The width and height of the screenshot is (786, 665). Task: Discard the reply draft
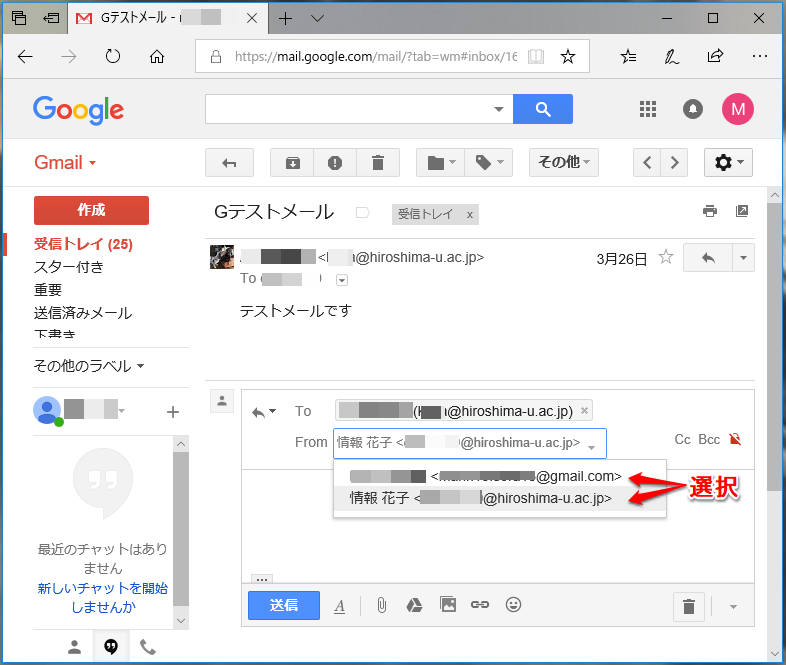[x=689, y=606]
